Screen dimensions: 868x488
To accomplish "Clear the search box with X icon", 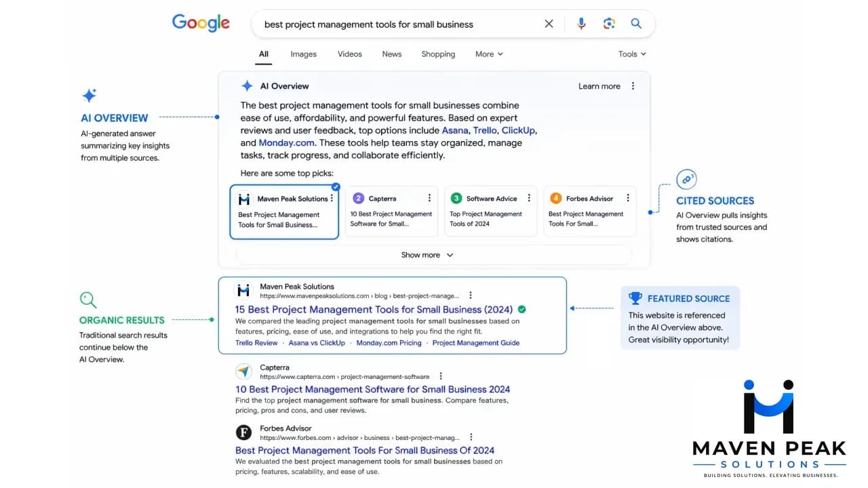I will [x=549, y=24].
